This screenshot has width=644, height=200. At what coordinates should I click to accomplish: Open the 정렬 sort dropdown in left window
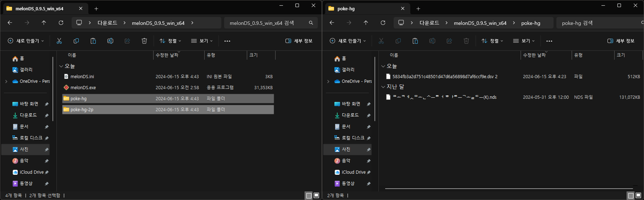coord(170,41)
